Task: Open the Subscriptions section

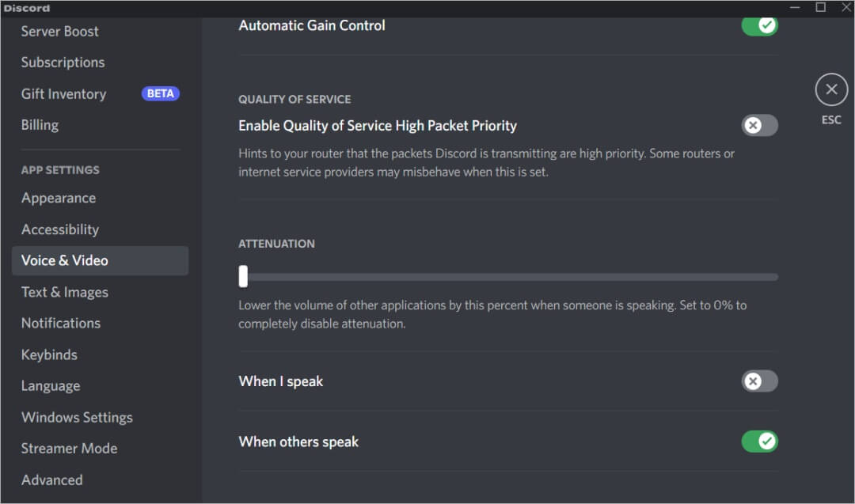Action: (x=63, y=63)
